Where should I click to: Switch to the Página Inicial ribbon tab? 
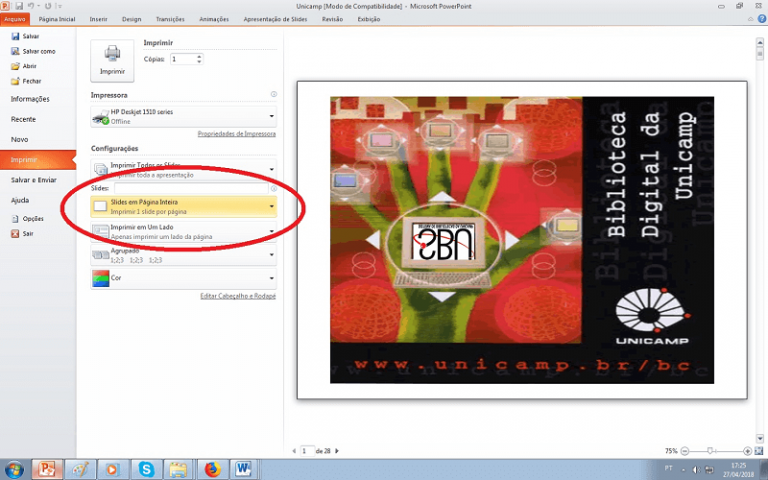point(57,18)
